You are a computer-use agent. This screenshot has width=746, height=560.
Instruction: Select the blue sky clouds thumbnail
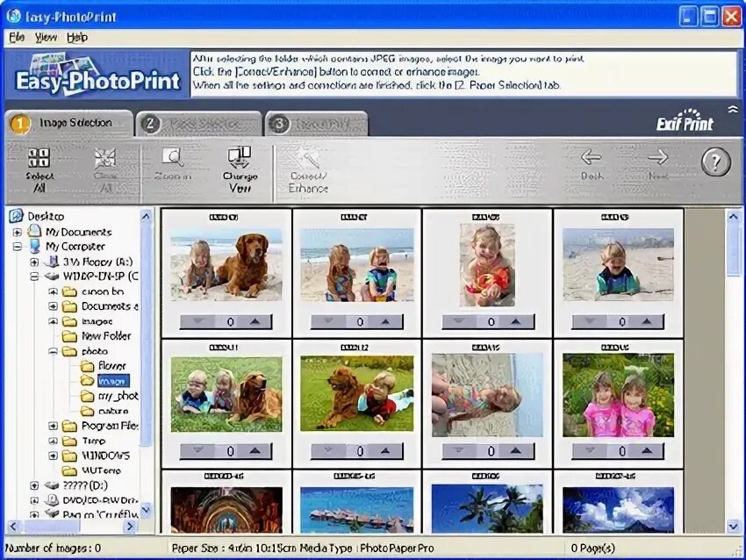coord(618,509)
